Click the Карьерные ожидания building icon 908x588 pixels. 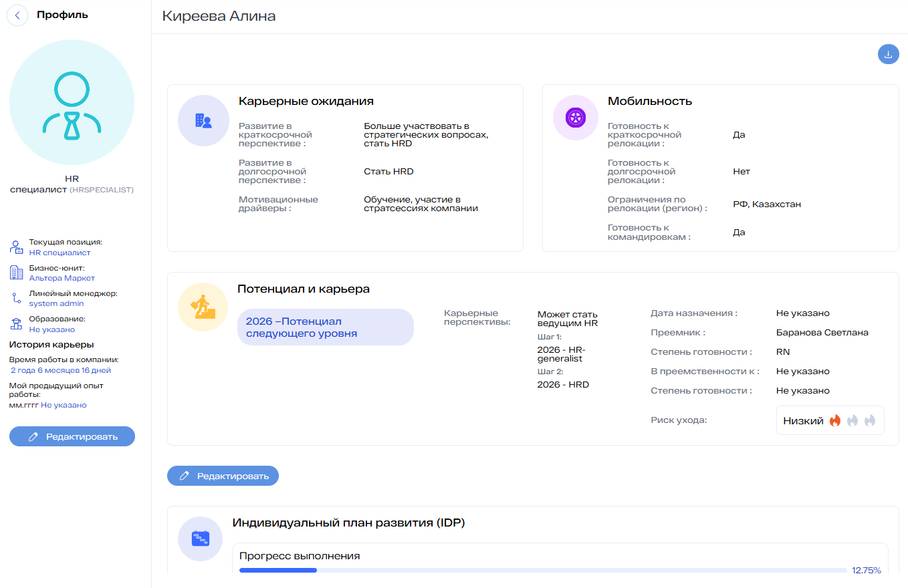(203, 120)
